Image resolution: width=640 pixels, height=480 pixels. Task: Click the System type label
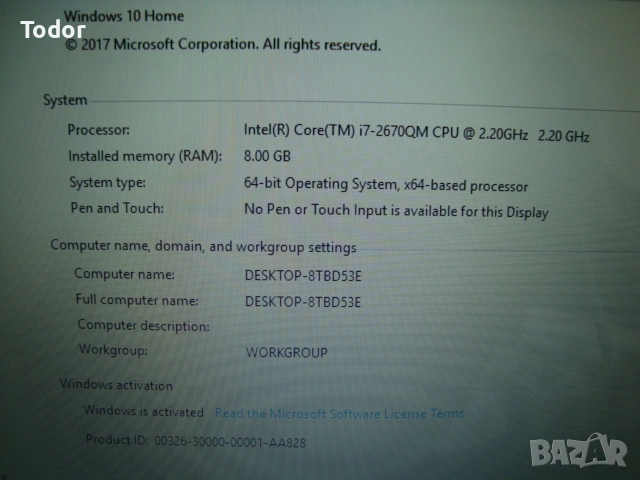pos(107,182)
